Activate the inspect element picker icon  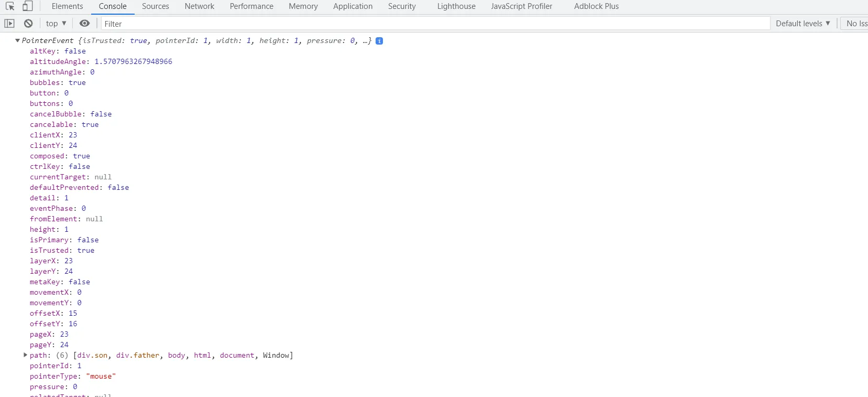(x=10, y=6)
